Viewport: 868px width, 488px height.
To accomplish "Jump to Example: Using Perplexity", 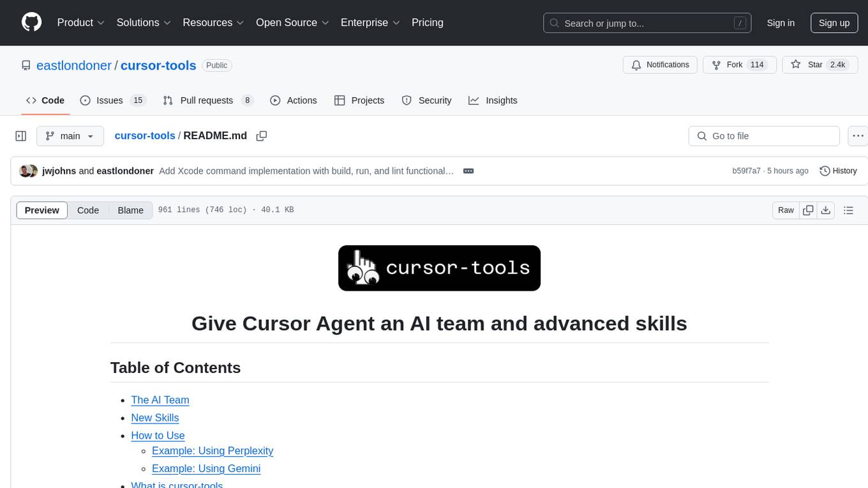I will (x=213, y=451).
